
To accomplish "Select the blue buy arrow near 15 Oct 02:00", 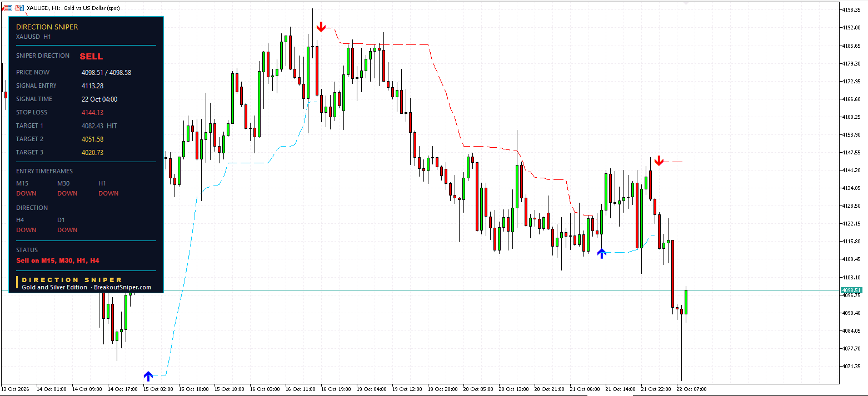I will click(x=148, y=376).
